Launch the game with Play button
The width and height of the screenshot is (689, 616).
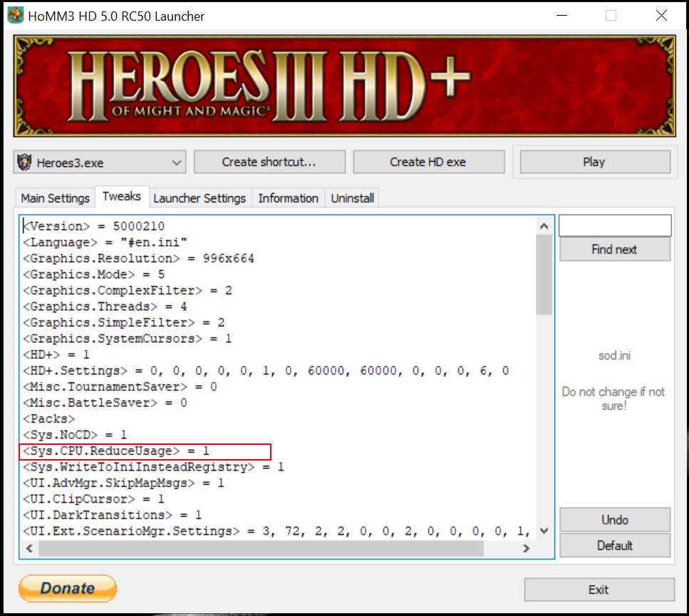595,162
